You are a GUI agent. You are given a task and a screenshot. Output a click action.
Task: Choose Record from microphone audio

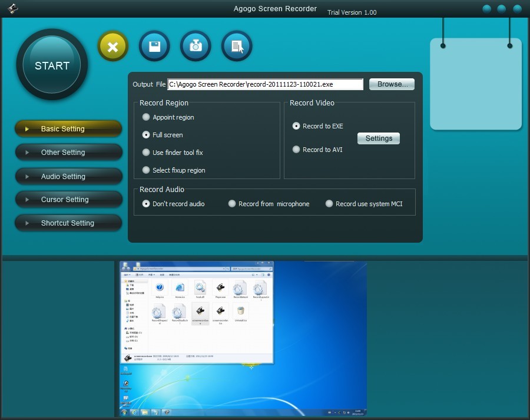coord(233,204)
